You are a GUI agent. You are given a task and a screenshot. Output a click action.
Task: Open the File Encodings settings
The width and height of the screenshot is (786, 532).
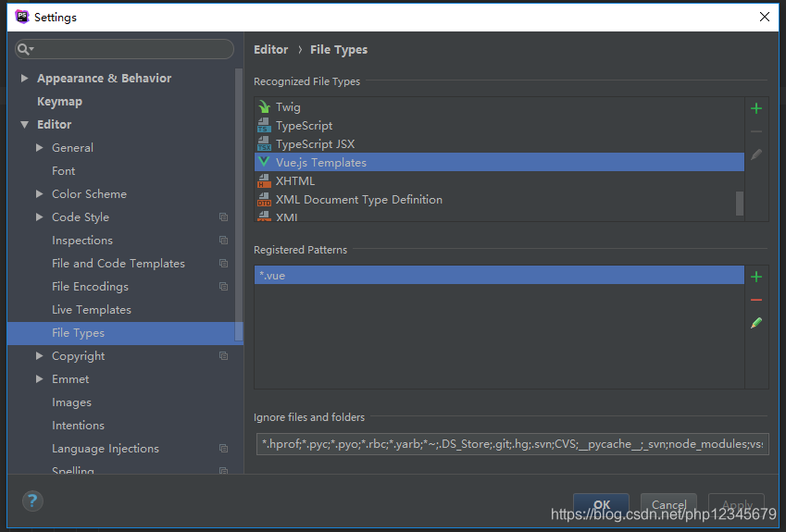point(90,287)
